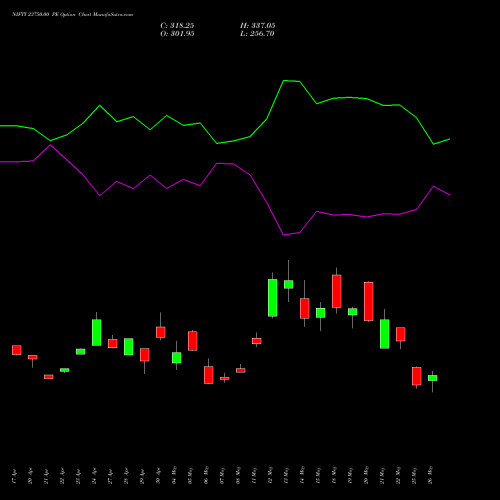This screenshot has width=500, height=500.
Task: Click the 28 Apr date label
Action: pyautogui.click(x=126, y=476)
